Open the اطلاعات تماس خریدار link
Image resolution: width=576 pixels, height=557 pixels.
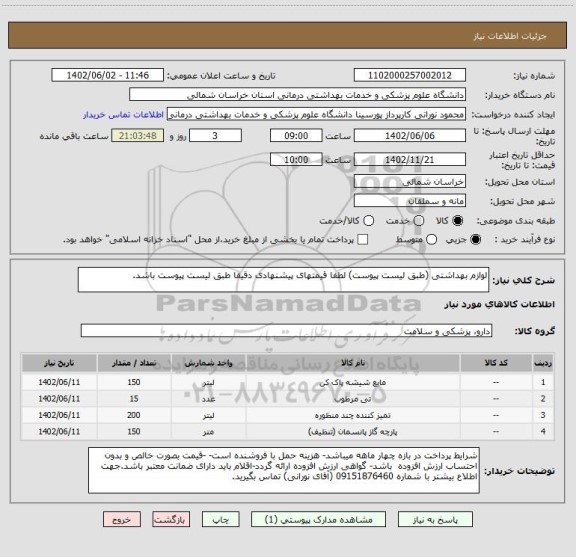tap(123, 115)
